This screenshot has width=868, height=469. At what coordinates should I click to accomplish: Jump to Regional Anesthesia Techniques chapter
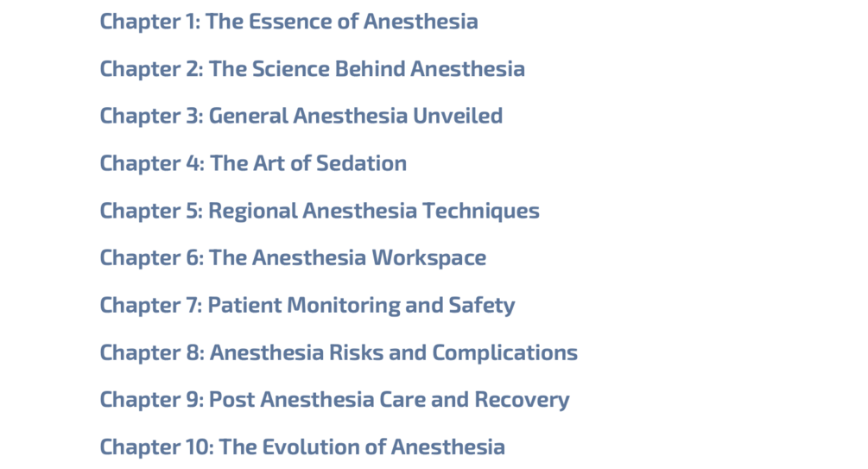pyautogui.click(x=320, y=212)
